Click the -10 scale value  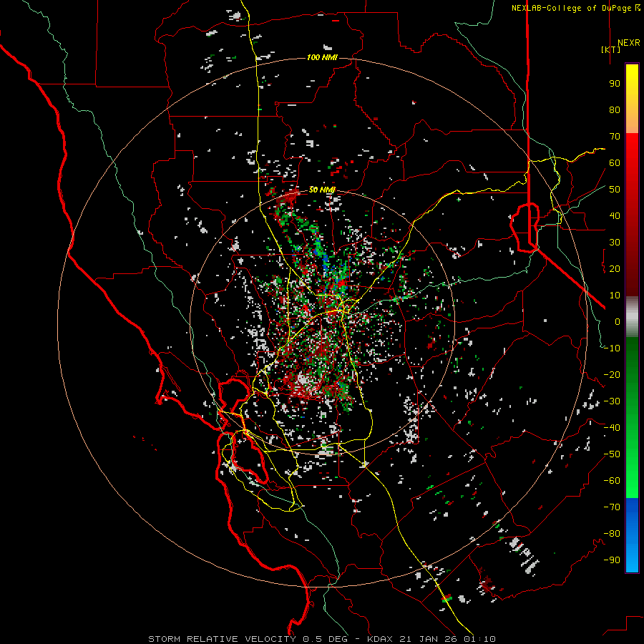(612, 348)
